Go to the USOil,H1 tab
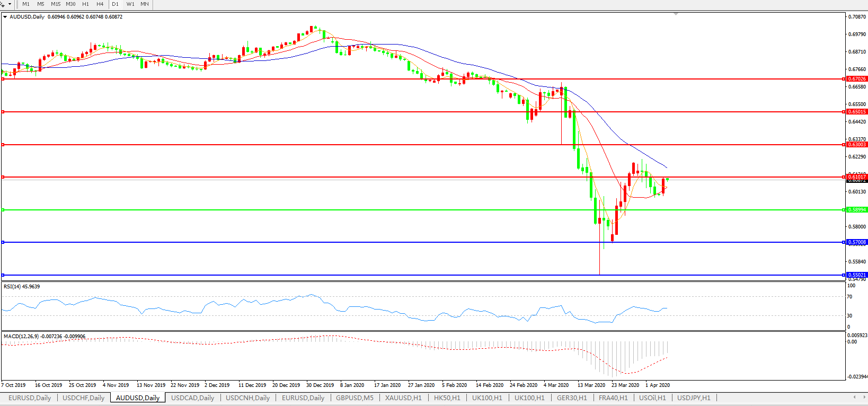The height and width of the screenshot is (406, 868). pos(652,398)
